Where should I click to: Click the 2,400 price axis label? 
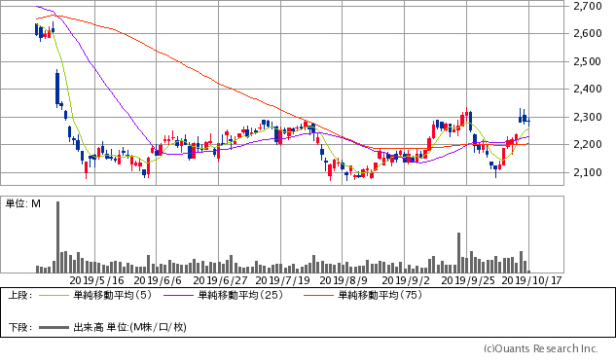(588, 89)
